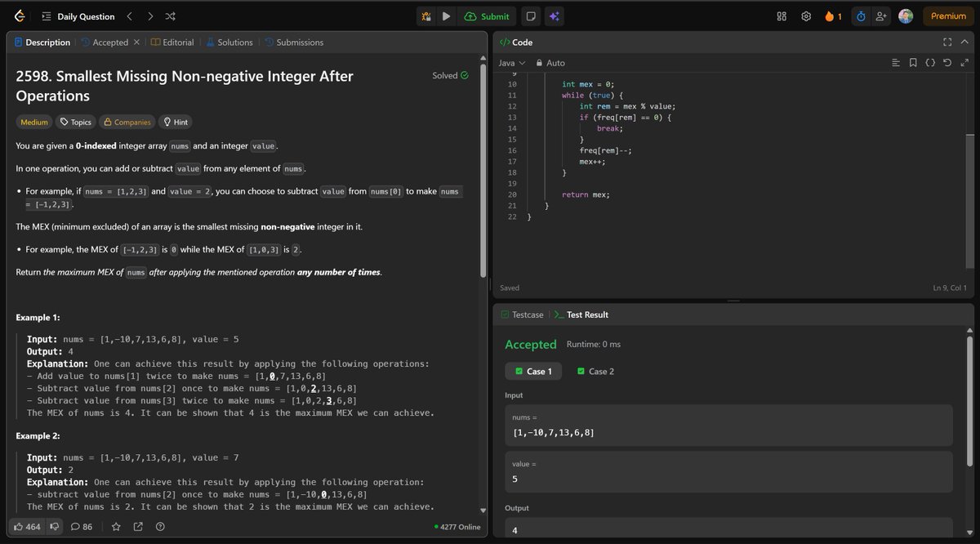The width and height of the screenshot is (980, 544).
Task: Dislike the problem with thumbs down
Action: (55, 527)
